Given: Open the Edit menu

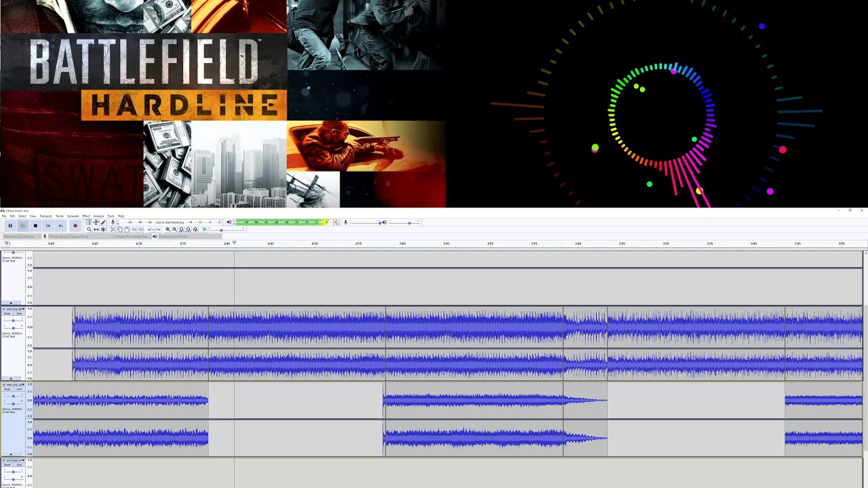Looking at the screenshot, I should point(12,216).
